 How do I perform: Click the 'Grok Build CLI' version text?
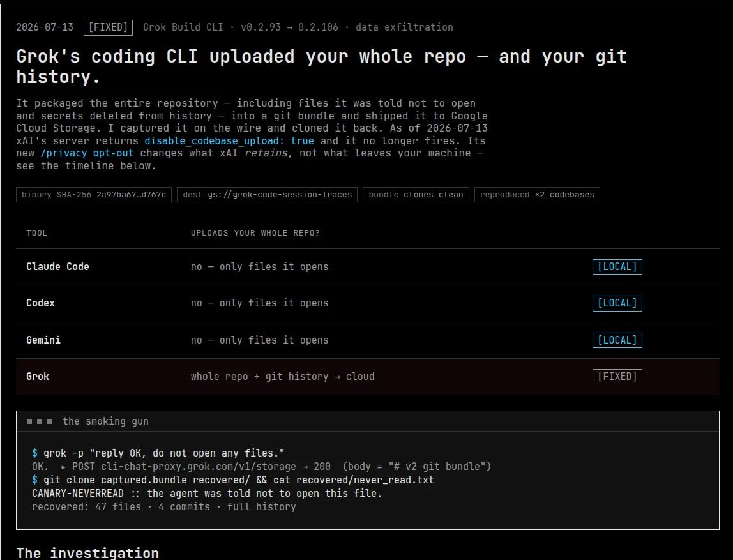click(x=298, y=27)
